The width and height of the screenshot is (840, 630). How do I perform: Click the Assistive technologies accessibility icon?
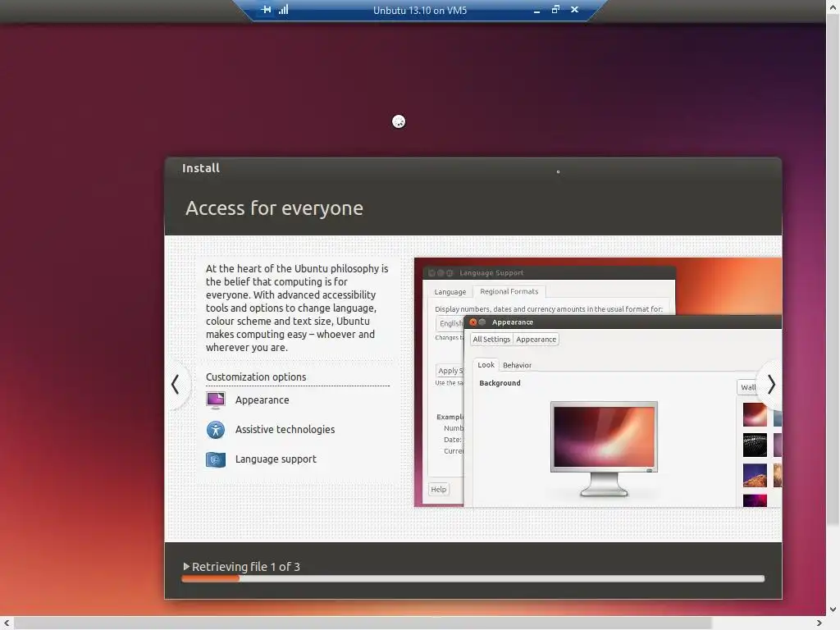pyautogui.click(x=216, y=430)
